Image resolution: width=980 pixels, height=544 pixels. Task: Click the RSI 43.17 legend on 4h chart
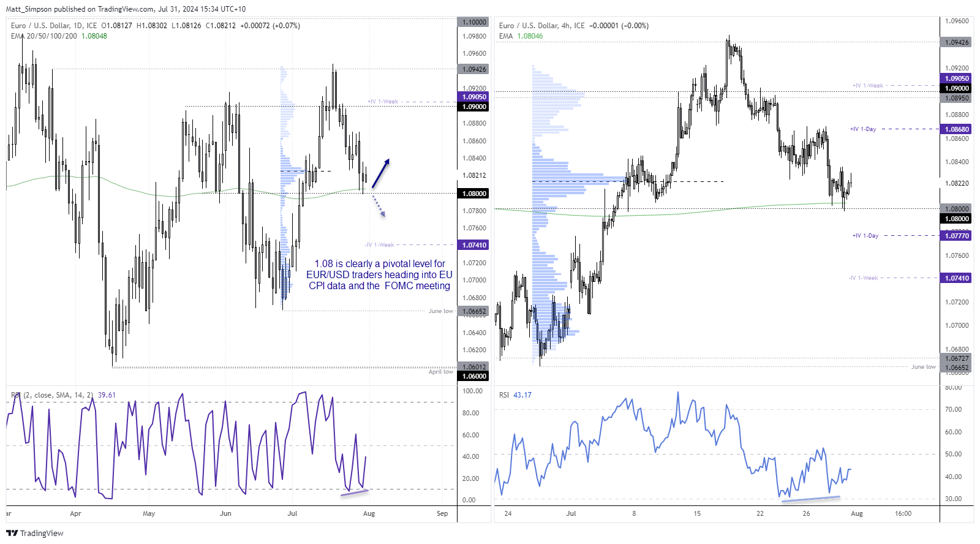[515, 395]
